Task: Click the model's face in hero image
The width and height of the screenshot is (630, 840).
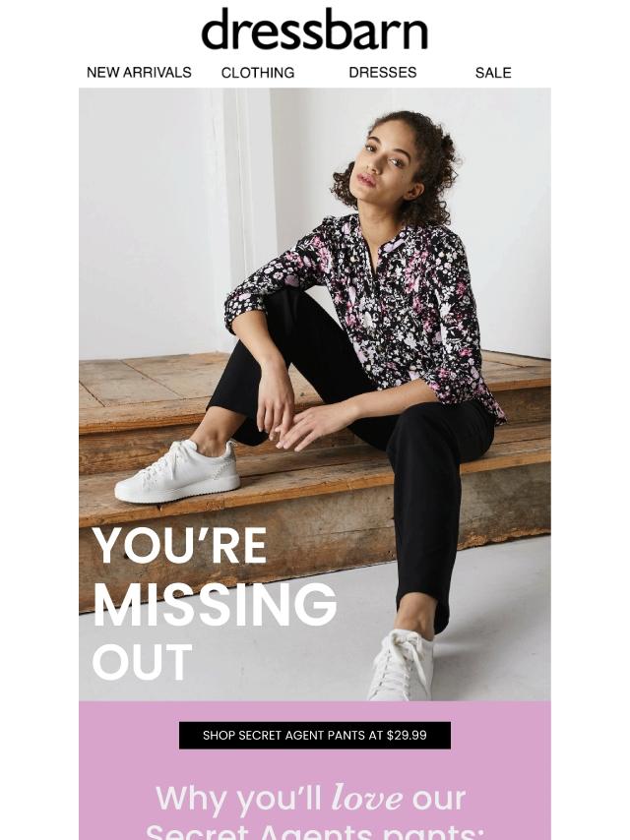Action: [x=383, y=158]
